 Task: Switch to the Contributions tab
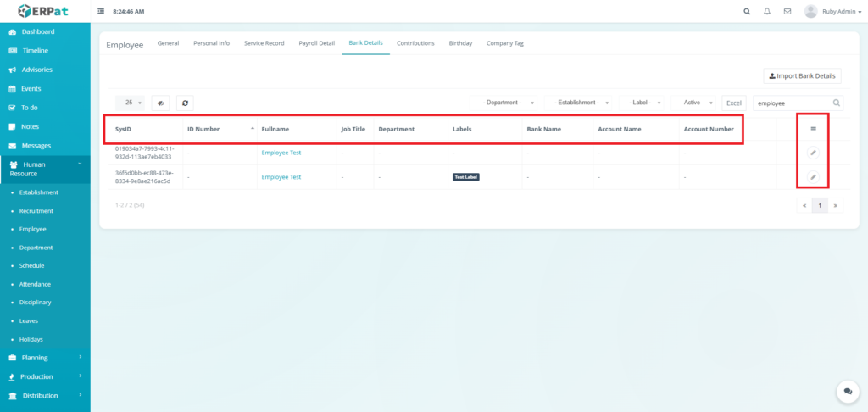coord(415,42)
